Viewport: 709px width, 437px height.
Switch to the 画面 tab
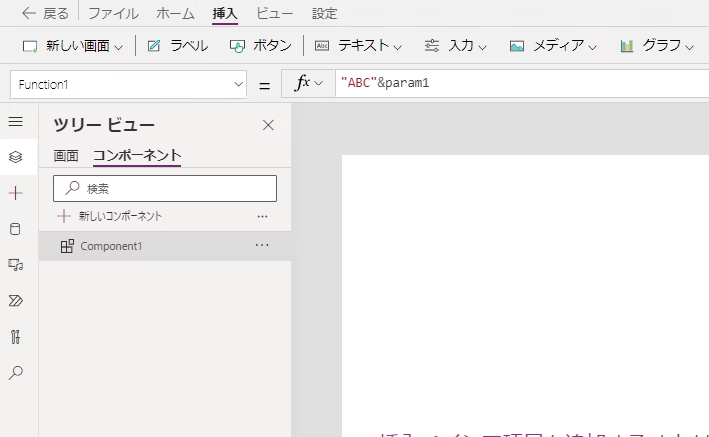tap(66, 156)
